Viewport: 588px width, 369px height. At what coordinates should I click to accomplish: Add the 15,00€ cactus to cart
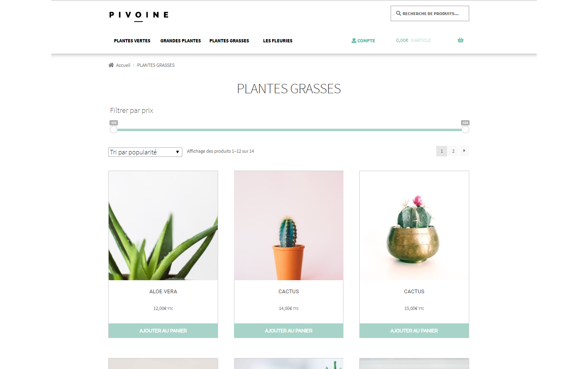pos(414,331)
